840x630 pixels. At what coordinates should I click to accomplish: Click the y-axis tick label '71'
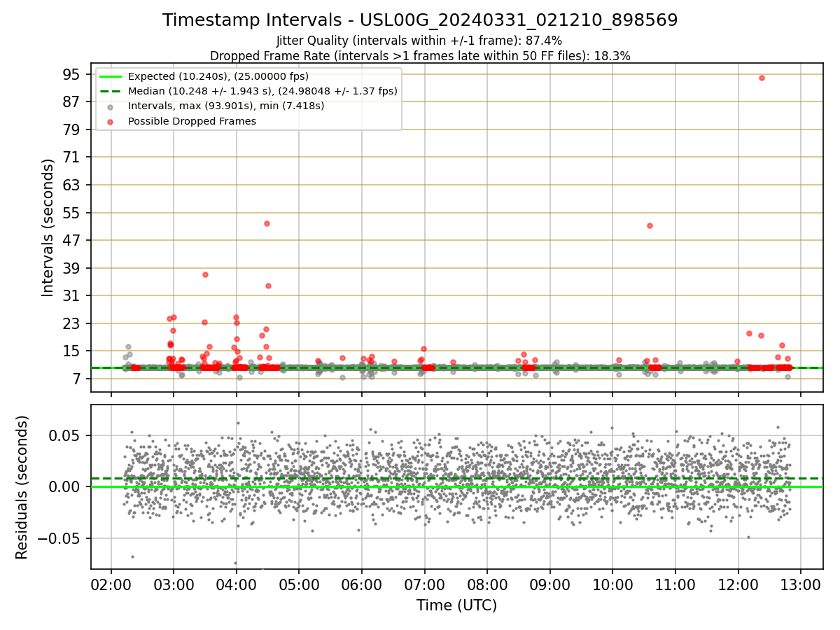(x=72, y=157)
